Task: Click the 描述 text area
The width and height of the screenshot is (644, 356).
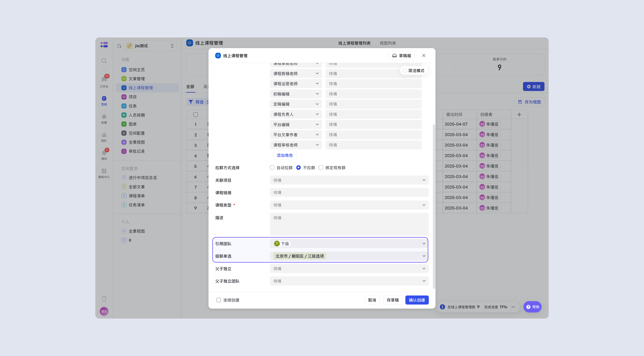Action: (349, 224)
